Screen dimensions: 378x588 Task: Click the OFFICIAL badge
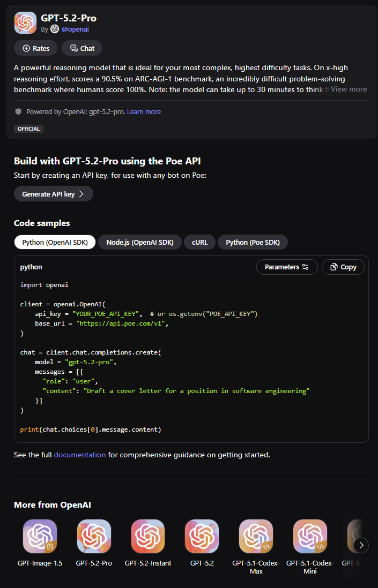click(28, 129)
